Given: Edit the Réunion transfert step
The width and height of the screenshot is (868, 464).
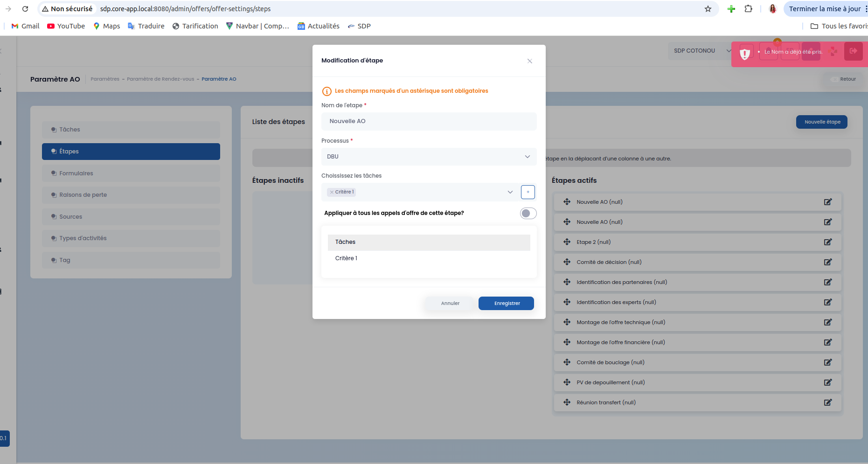Looking at the screenshot, I should coord(827,402).
